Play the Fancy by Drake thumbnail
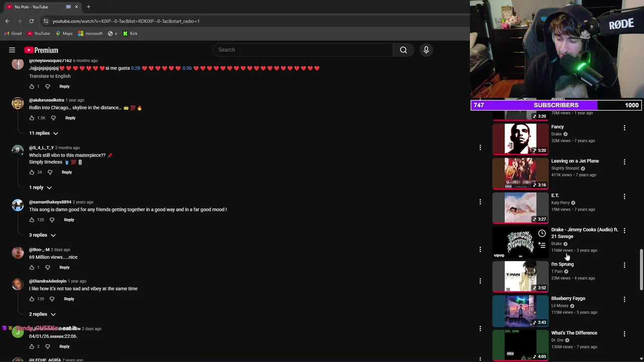This screenshot has height=362, width=644. pyautogui.click(x=520, y=138)
